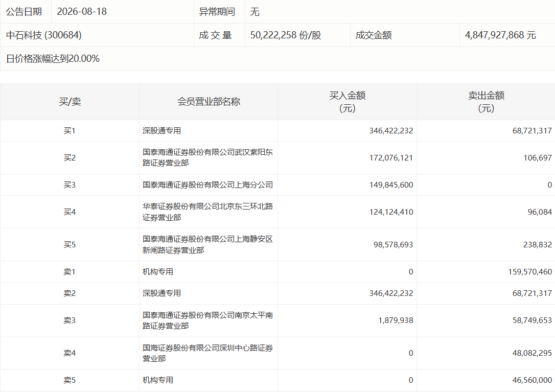Click the 买/卖 column header
This screenshot has width=555, height=392.
pyautogui.click(x=70, y=102)
